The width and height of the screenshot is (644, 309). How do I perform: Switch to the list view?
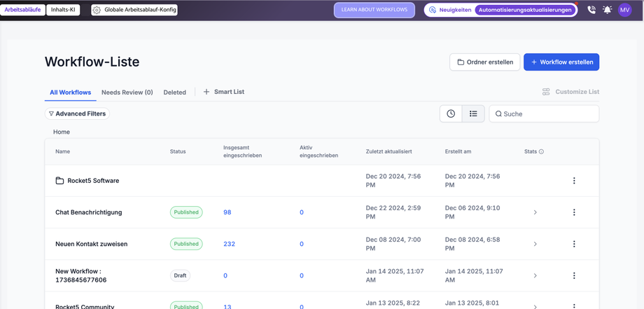[473, 114]
